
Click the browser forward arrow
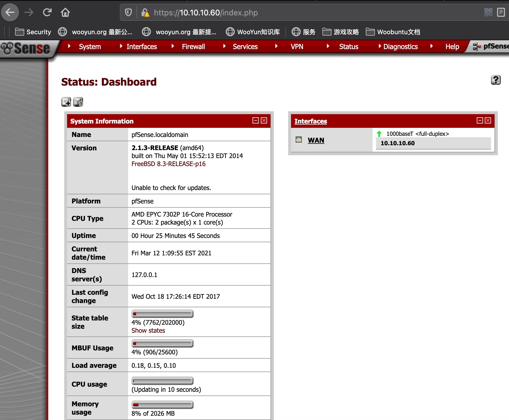[x=29, y=12]
